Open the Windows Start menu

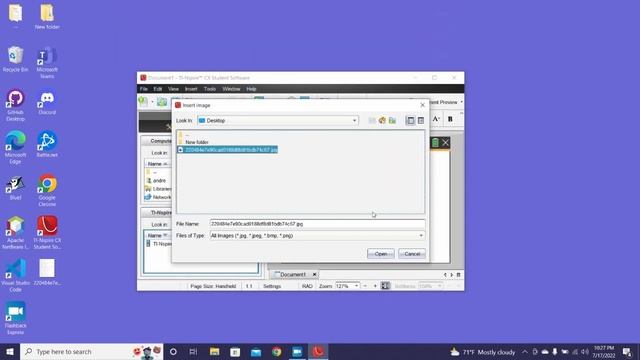coord(10,351)
